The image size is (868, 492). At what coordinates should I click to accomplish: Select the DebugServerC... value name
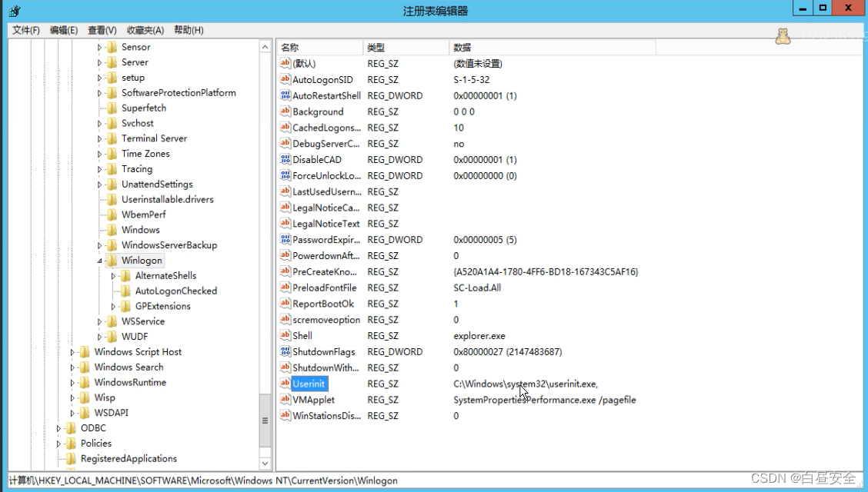pos(326,143)
